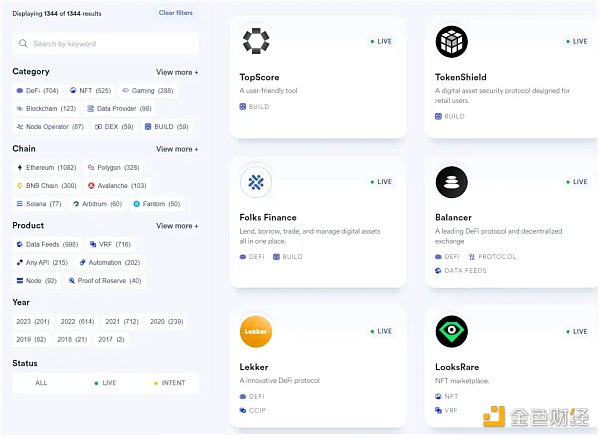Screen dimensions: 600x438
Task: Expand more Category options
Action: 177,72
